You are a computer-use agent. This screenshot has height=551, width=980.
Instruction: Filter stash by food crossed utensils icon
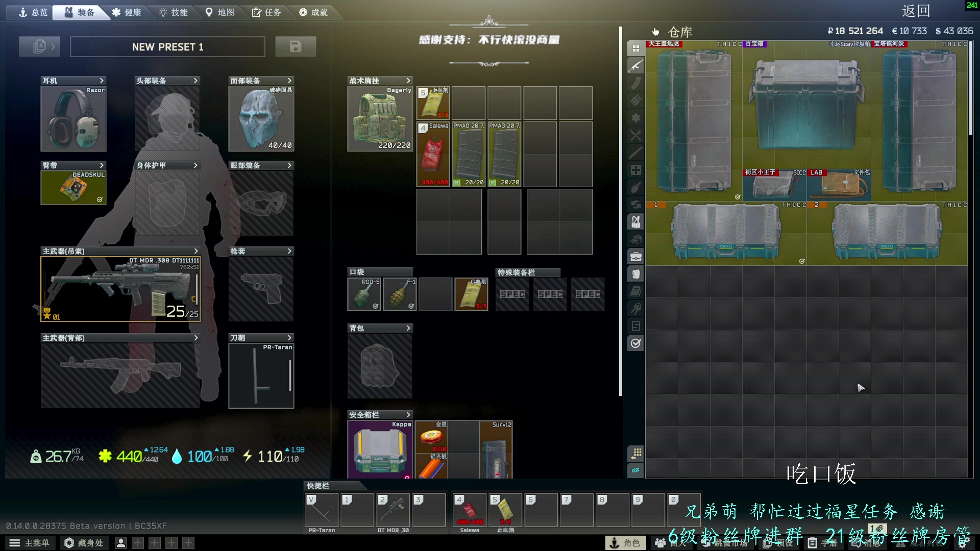[635, 135]
